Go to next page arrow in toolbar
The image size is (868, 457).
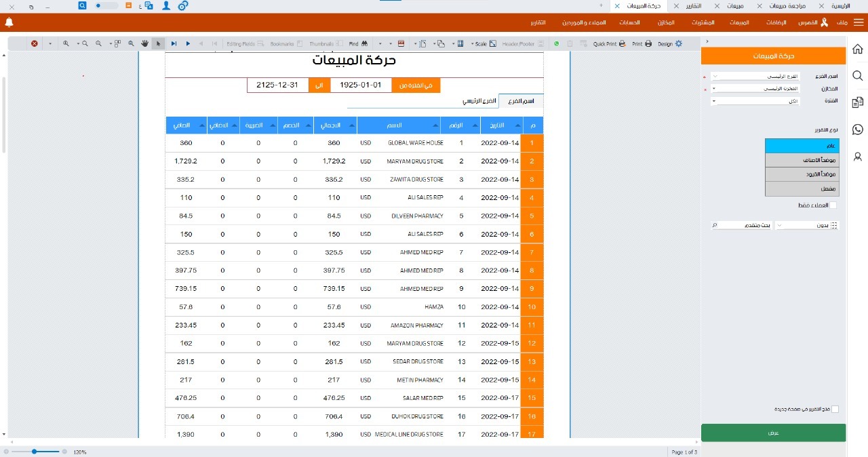188,43
